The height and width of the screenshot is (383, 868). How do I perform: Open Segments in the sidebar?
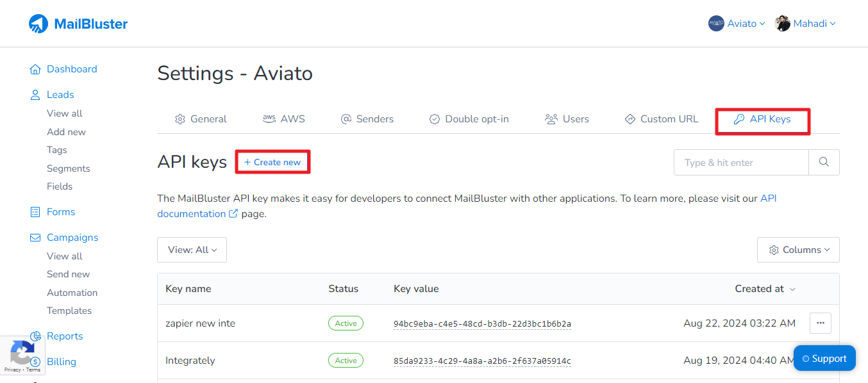pyautogui.click(x=69, y=168)
